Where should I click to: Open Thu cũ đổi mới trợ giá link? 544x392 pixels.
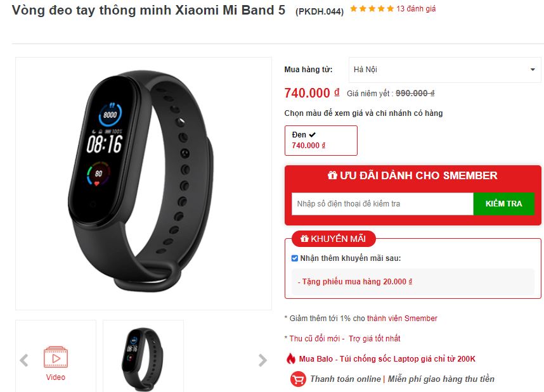[345, 339]
